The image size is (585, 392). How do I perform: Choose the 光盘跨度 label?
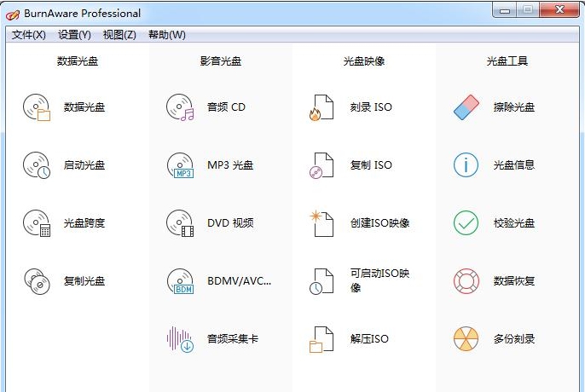[x=84, y=223]
